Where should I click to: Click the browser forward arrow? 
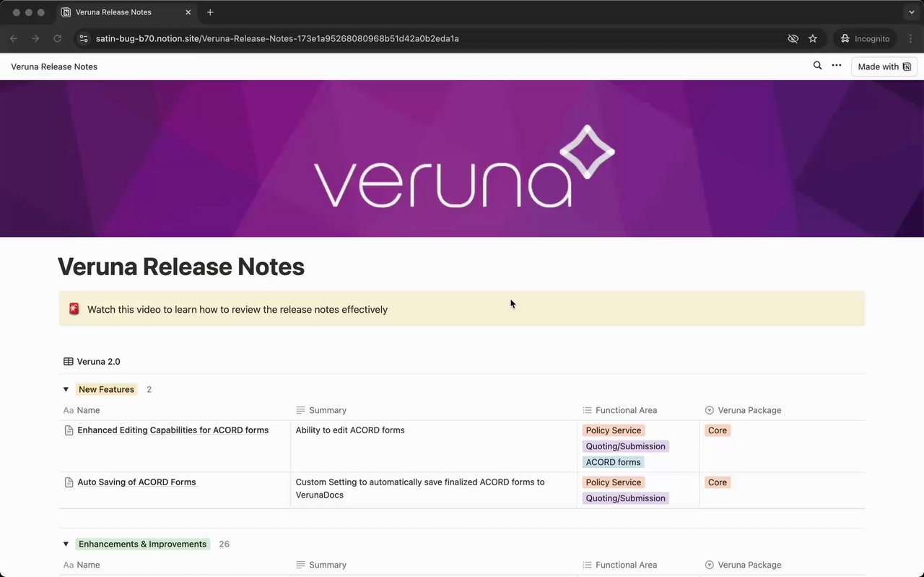[x=35, y=38]
